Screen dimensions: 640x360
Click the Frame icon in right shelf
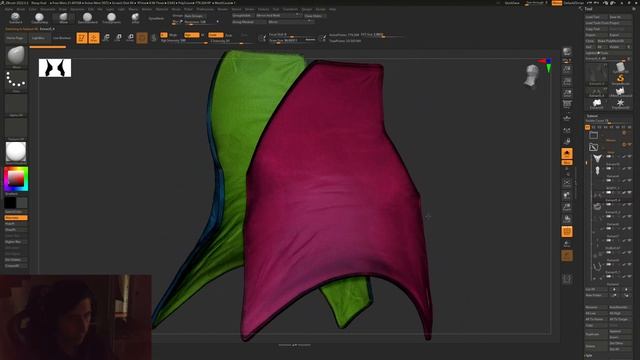tap(567, 183)
